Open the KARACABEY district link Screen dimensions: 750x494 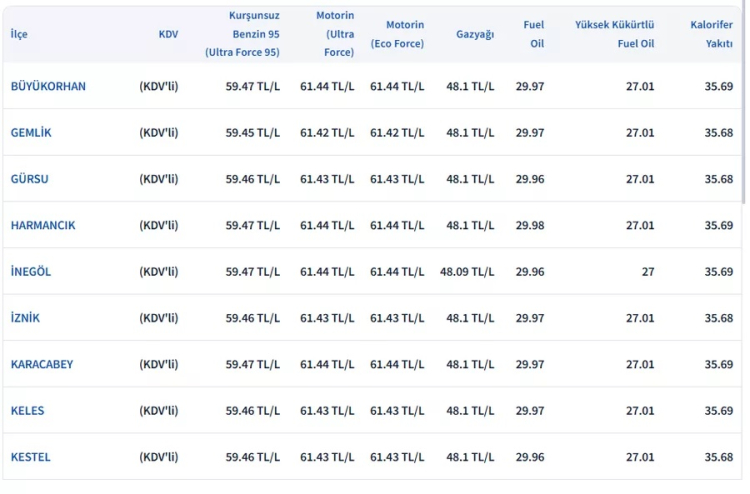[42, 364]
